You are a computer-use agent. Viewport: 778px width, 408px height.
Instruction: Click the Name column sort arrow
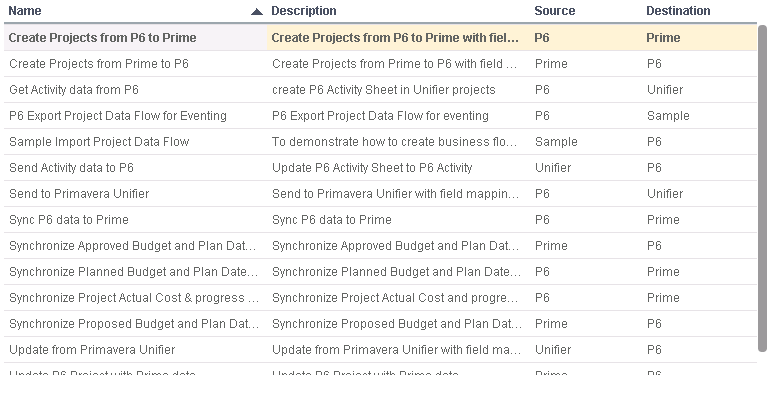pyautogui.click(x=257, y=12)
